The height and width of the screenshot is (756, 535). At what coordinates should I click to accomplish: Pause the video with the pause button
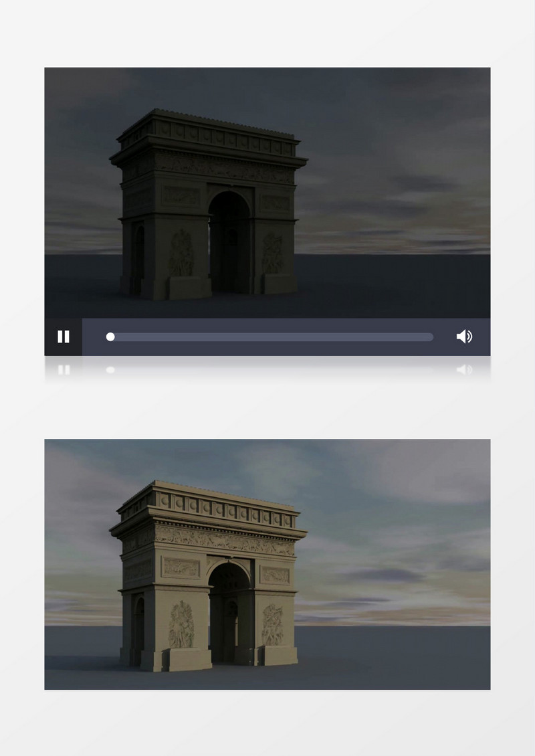pos(63,337)
